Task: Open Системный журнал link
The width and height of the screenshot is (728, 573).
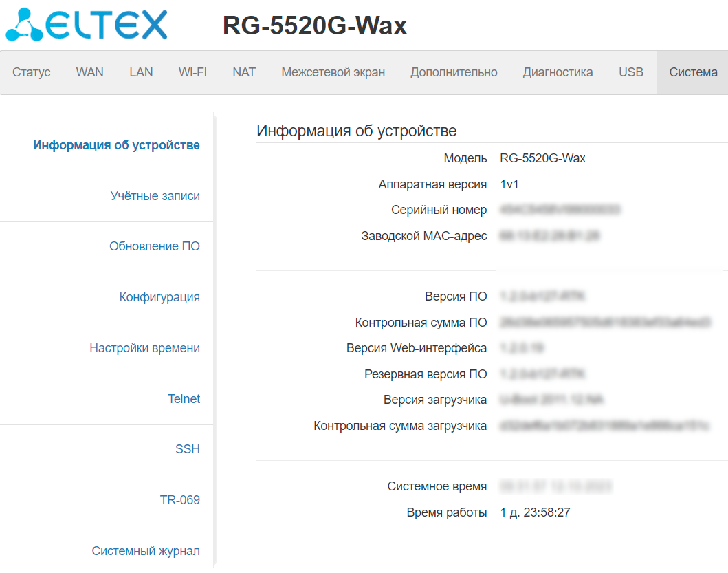Action: (x=145, y=551)
